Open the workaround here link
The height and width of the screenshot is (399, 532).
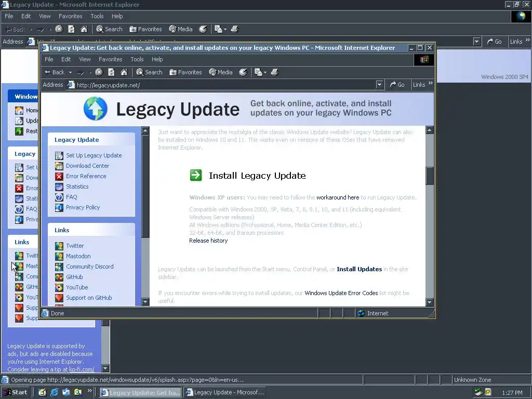(338, 197)
